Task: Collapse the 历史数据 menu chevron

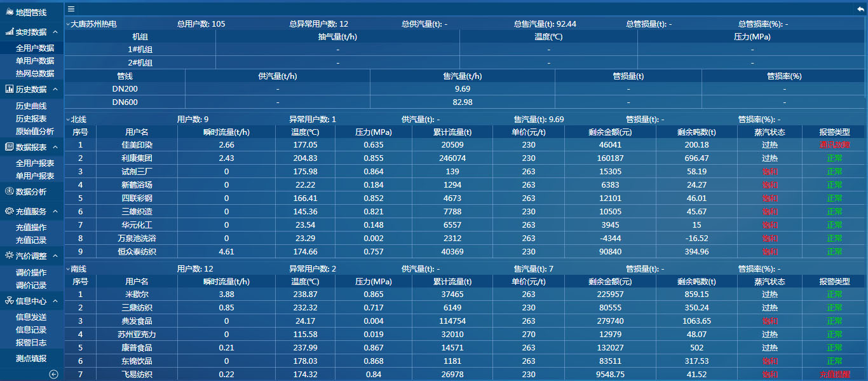Action: coord(55,90)
